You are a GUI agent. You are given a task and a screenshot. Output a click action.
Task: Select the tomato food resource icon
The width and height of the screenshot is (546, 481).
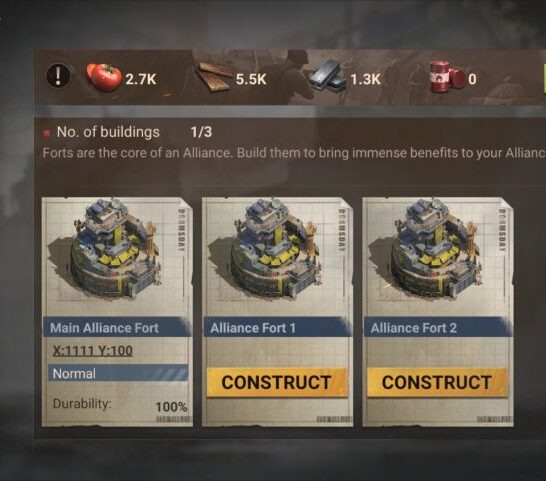coord(104,77)
